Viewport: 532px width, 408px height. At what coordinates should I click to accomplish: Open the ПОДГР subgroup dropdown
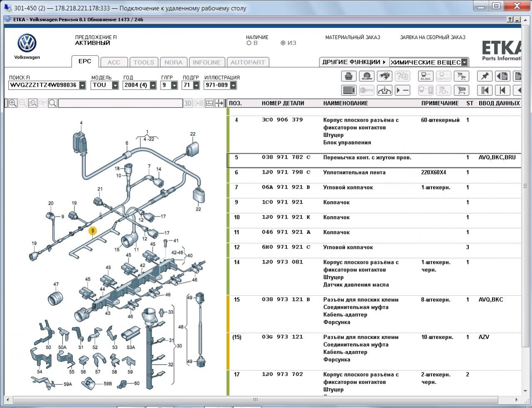(196, 85)
